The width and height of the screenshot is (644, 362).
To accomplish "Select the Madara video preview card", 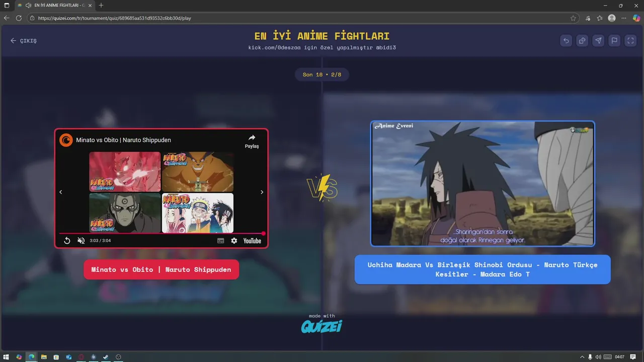I will pyautogui.click(x=482, y=184).
